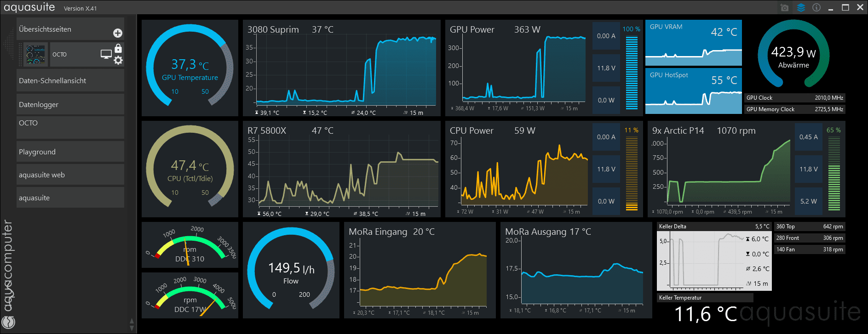
Task: Click the CPU Power 0,00 A value box
Action: pyautogui.click(x=606, y=137)
